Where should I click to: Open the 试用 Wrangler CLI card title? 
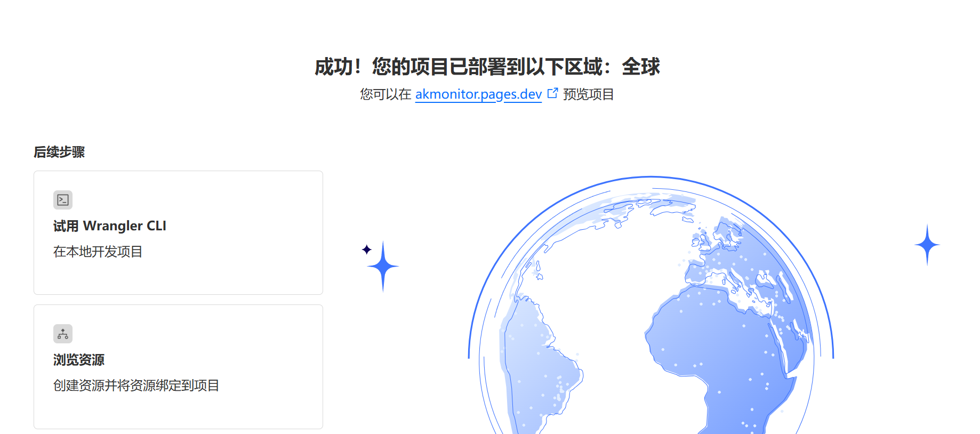pos(109,226)
